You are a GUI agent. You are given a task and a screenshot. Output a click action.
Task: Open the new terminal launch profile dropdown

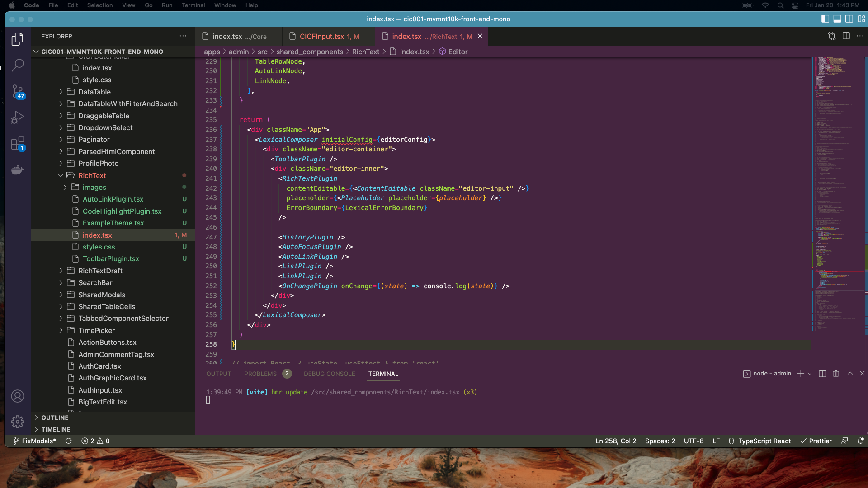pyautogui.click(x=810, y=374)
